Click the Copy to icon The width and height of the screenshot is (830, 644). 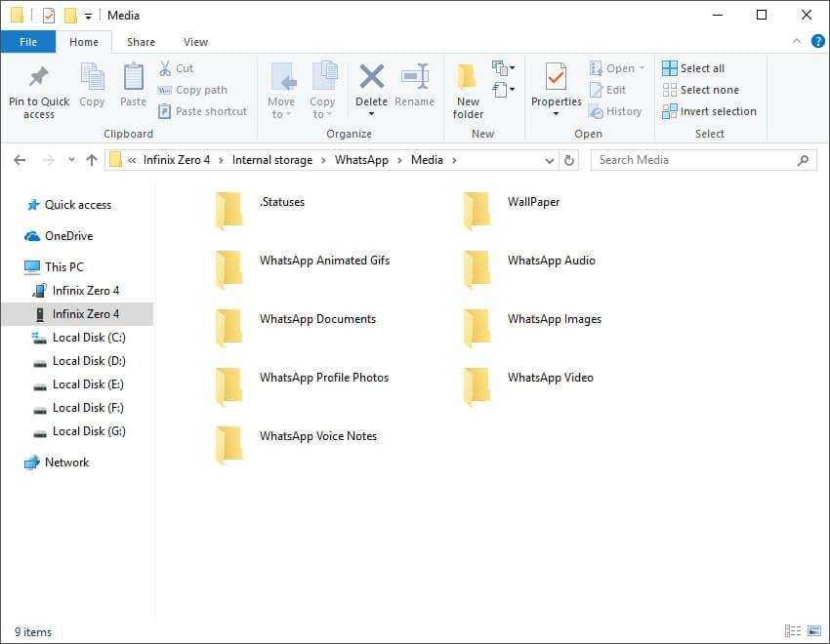(x=324, y=76)
